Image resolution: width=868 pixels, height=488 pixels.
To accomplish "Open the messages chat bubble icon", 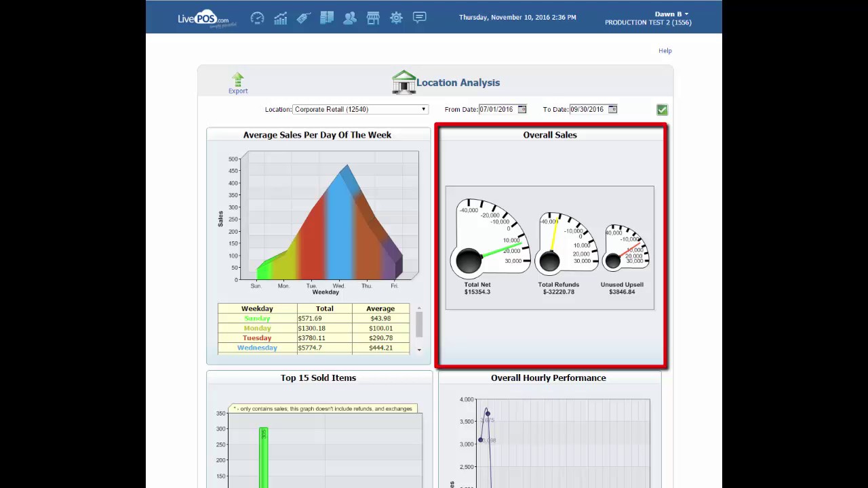I will [x=420, y=18].
